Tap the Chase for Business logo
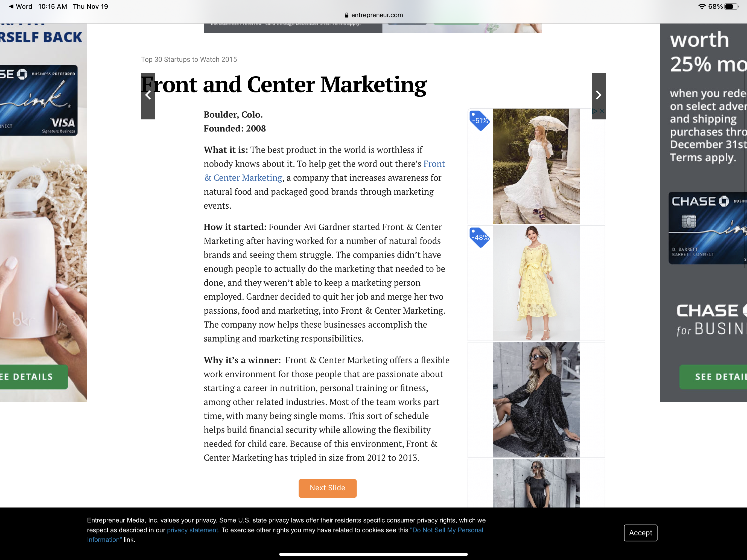This screenshot has height=560, width=747. [x=711, y=320]
